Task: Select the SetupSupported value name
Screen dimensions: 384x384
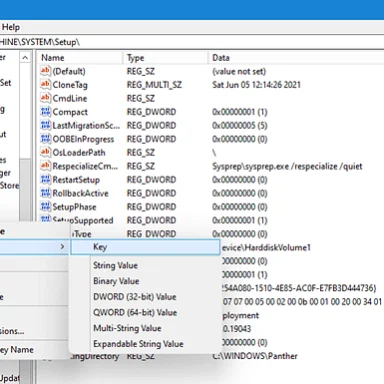Action: coord(83,220)
